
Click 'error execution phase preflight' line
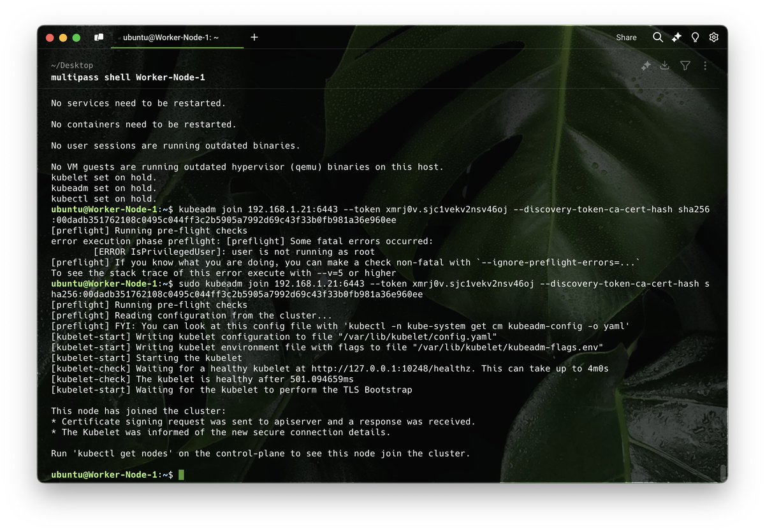(x=242, y=241)
